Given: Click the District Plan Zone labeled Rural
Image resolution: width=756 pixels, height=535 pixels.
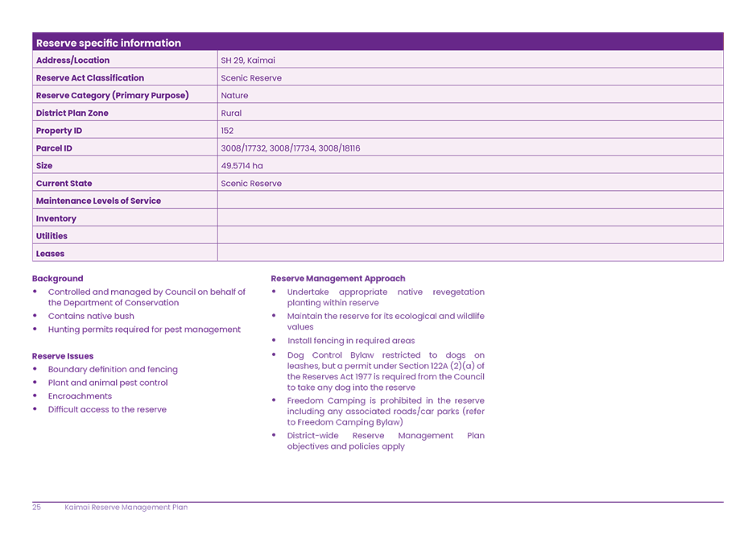Looking at the screenshot, I should (229, 113).
